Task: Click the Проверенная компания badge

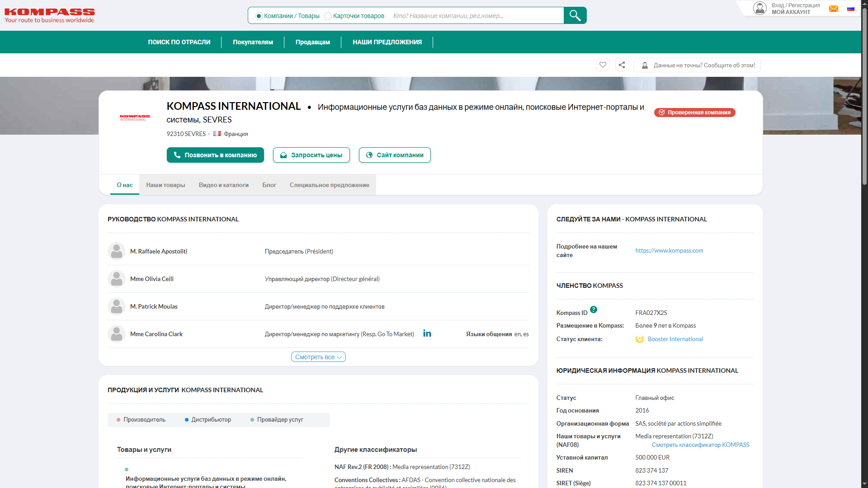Action: (695, 113)
